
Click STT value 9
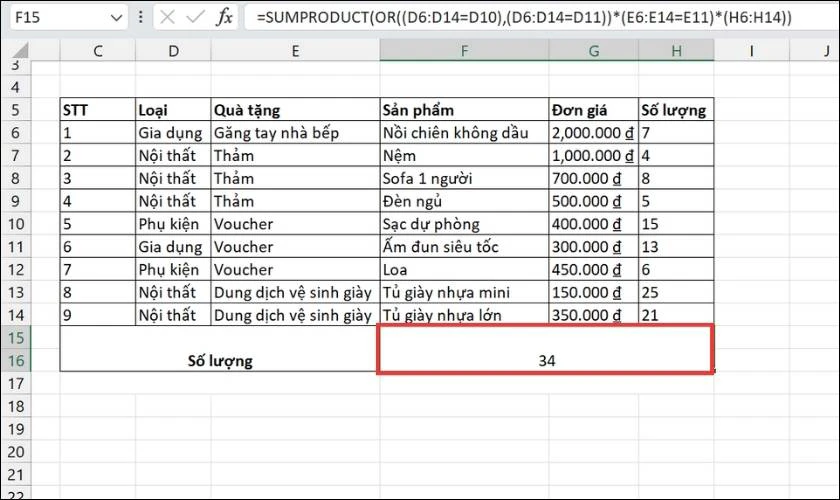tap(98, 315)
